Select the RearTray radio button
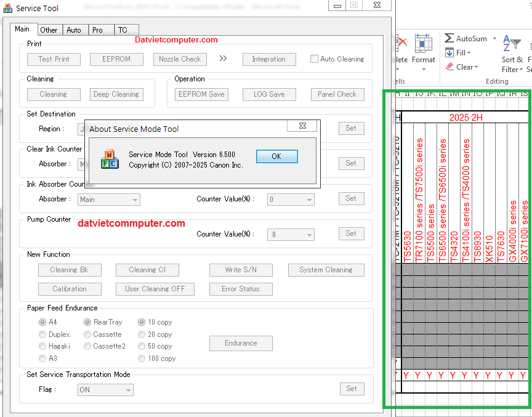The image size is (532, 417). pos(87,322)
